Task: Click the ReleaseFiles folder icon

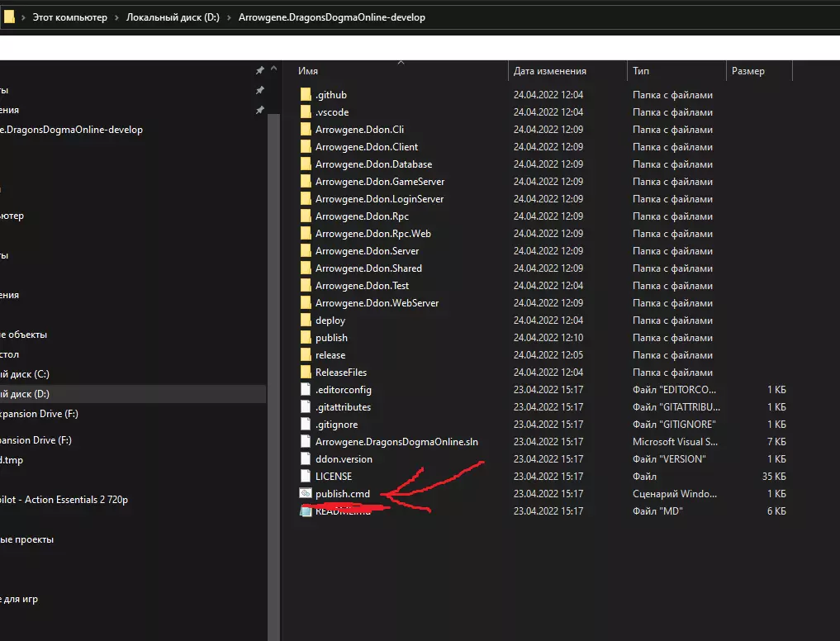Action: (305, 373)
